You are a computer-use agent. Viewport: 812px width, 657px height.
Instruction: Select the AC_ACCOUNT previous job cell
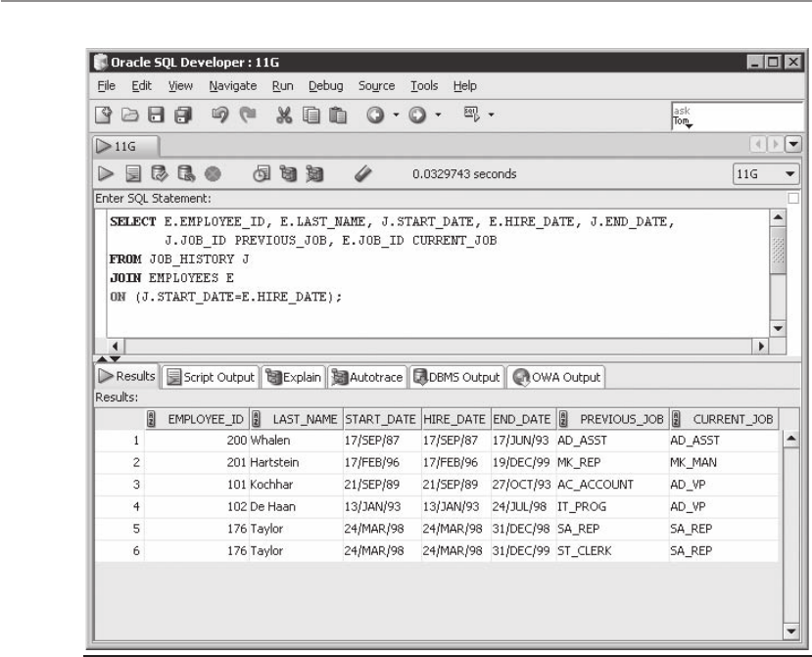pos(612,485)
